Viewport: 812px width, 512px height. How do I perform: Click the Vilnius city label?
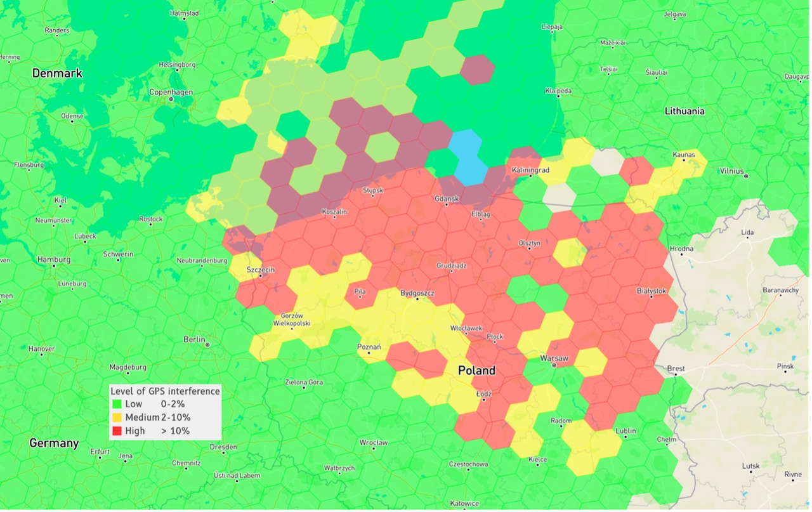point(731,171)
